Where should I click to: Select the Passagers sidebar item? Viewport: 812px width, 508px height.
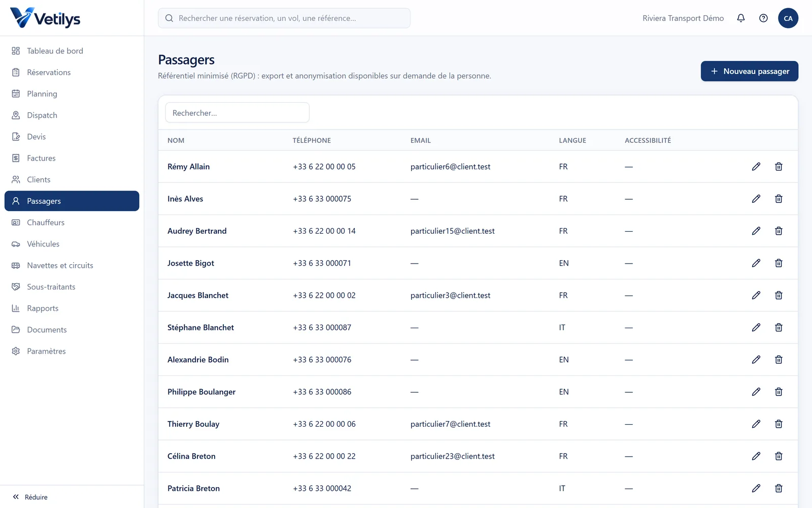72,201
